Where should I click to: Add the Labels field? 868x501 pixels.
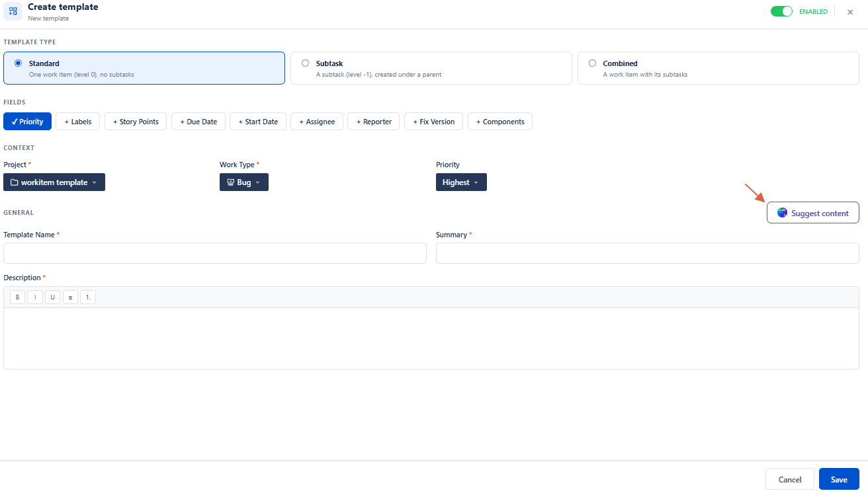(x=78, y=122)
